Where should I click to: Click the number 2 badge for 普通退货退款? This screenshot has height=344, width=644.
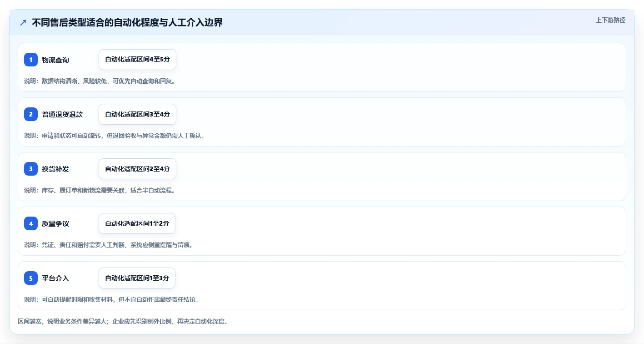(x=31, y=114)
